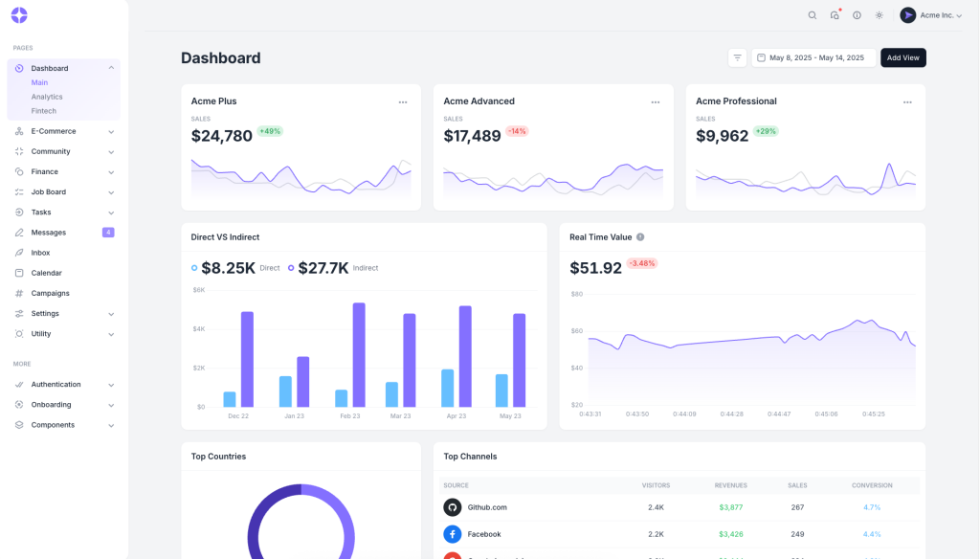This screenshot has width=980, height=559.
Task: Click the notifications chat icon with red dot
Action: coord(835,15)
